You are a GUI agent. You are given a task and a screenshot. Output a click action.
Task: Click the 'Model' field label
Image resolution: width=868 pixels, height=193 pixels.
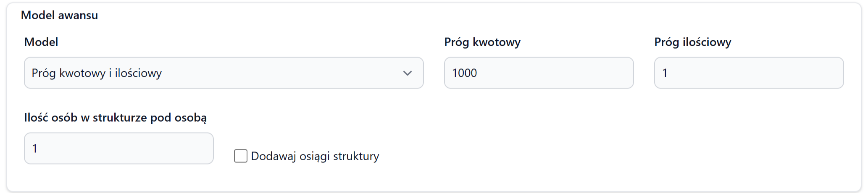click(x=41, y=42)
